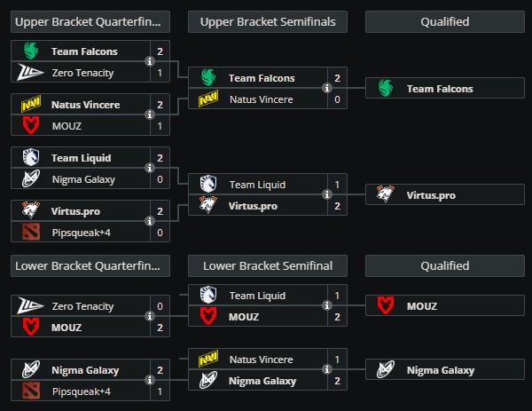Click Zero Tenacity logo in Upper Bracket Quarterfinals
This screenshot has width=532, height=411.
29,73
